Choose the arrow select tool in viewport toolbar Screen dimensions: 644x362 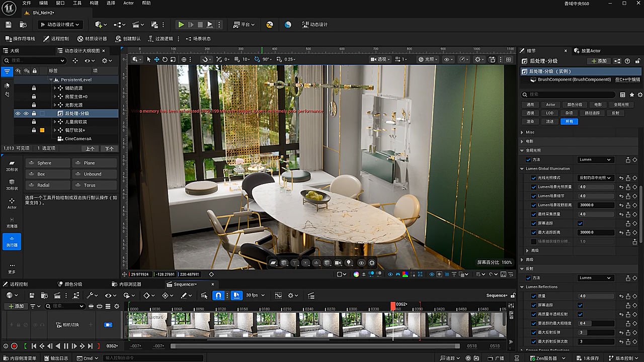(148, 59)
